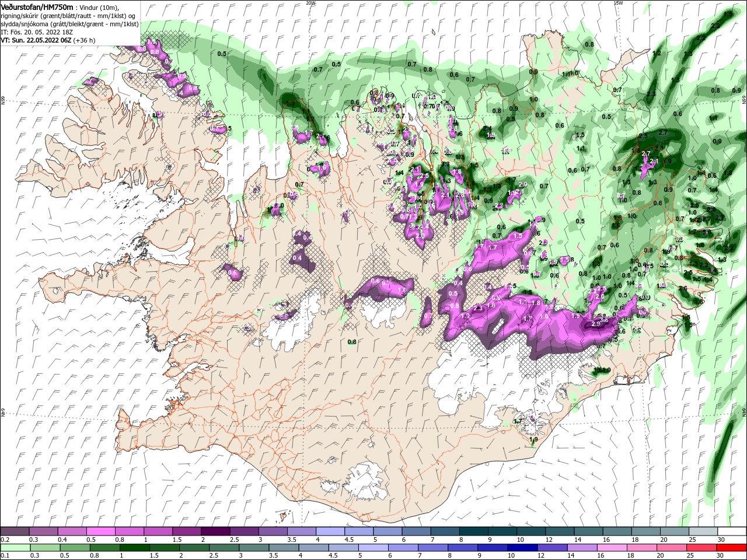Pick the orchid 0.4 swatch in the upper legend row
This screenshot has width=747, height=560.
tap(72, 531)
